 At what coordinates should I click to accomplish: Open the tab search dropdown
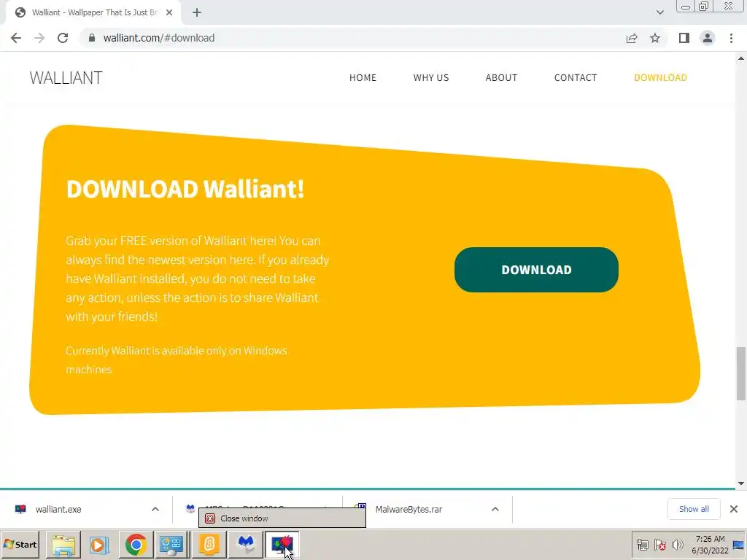[659, 12]
